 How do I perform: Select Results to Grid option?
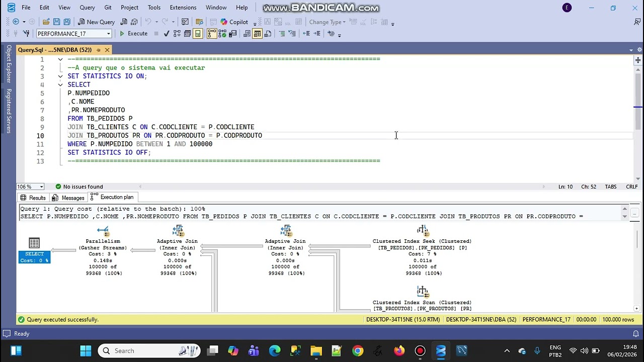(x=258, y=34)
